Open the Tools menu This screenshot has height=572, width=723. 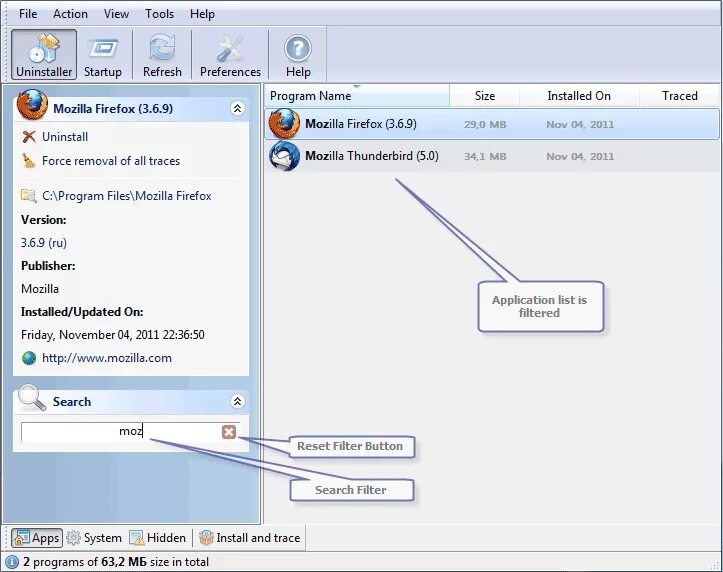point(160,14)
